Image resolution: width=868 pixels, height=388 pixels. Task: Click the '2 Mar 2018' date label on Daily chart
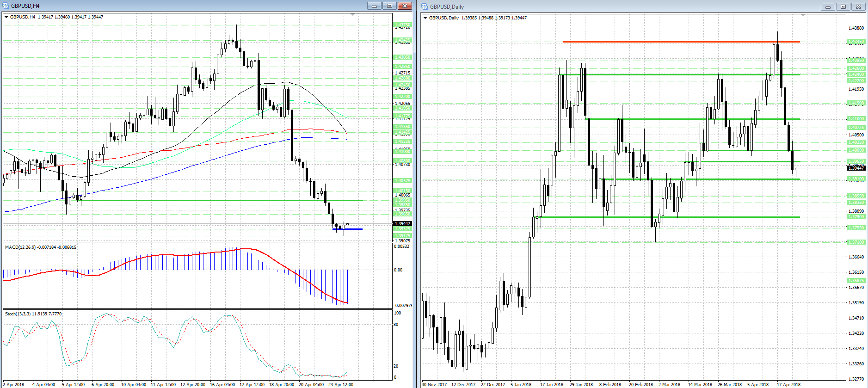pyautogui.click(x=669, y=385)
